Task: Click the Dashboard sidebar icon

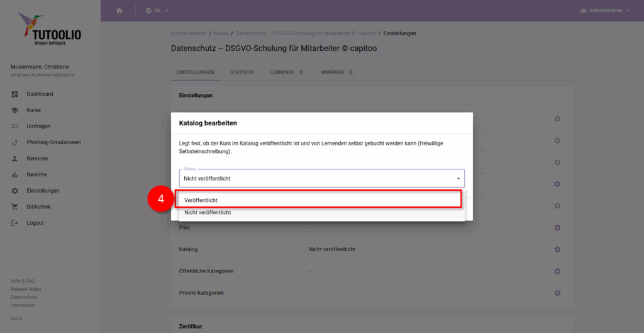Action: tap(15, 94)
